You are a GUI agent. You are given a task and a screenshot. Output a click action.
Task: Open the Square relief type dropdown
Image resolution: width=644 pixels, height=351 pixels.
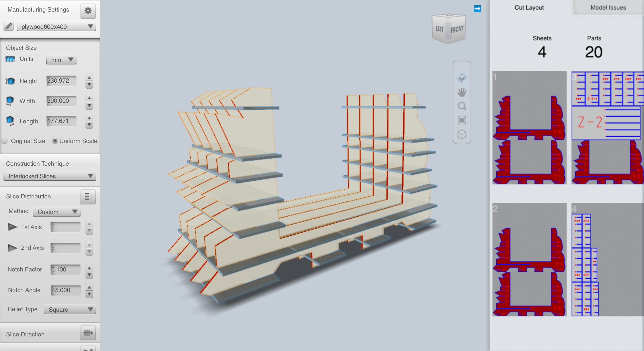click(70, 309)
